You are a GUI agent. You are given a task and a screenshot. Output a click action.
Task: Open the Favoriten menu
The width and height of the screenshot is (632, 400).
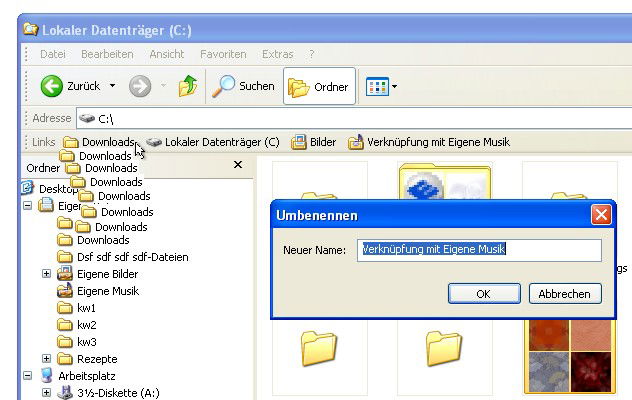click(x=223, y=54)
